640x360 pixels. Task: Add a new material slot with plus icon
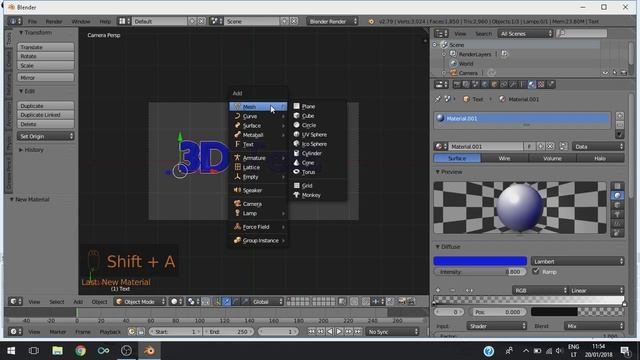pyautogui.click(x=620, y=116)
